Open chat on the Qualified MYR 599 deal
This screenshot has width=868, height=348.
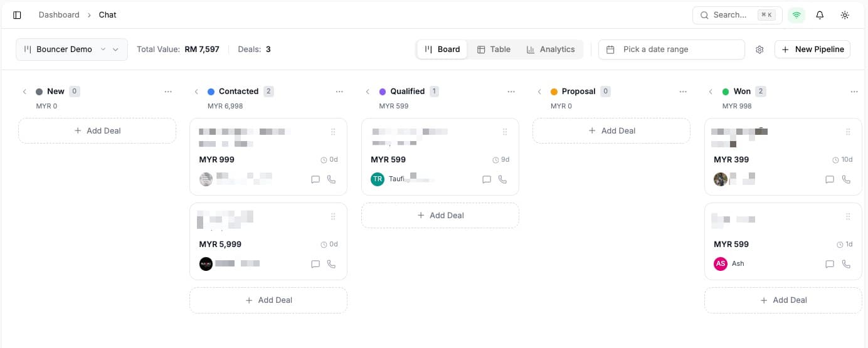click(x=487, y=179)
